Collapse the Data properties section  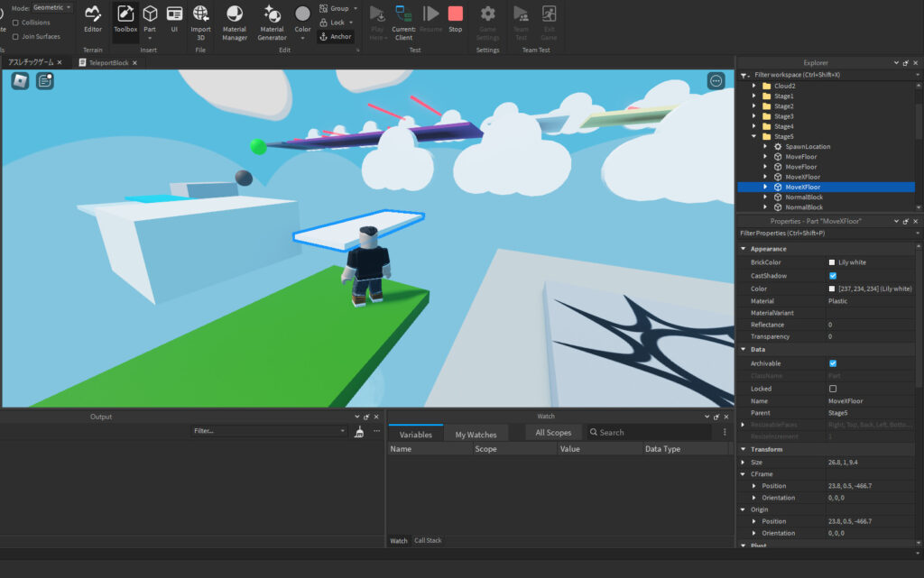[744, 350]
